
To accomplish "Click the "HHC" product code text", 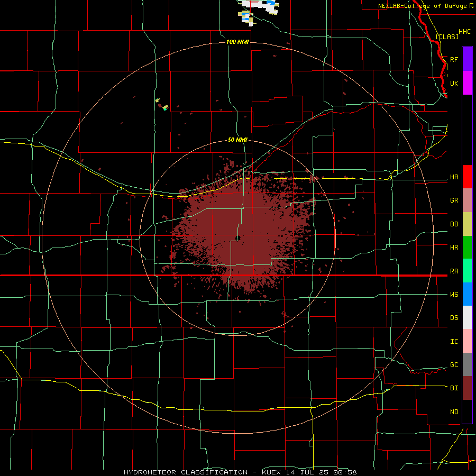I will point(464,32).
